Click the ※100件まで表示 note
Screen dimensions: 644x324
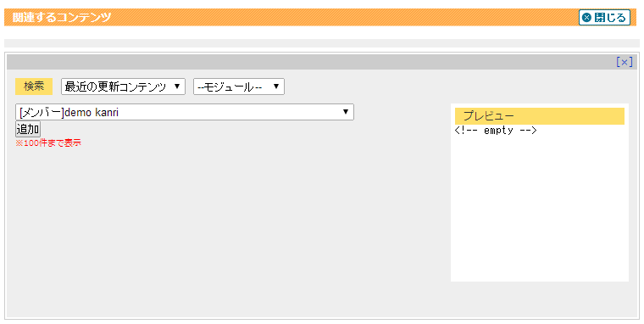click(x=48, y=143)
